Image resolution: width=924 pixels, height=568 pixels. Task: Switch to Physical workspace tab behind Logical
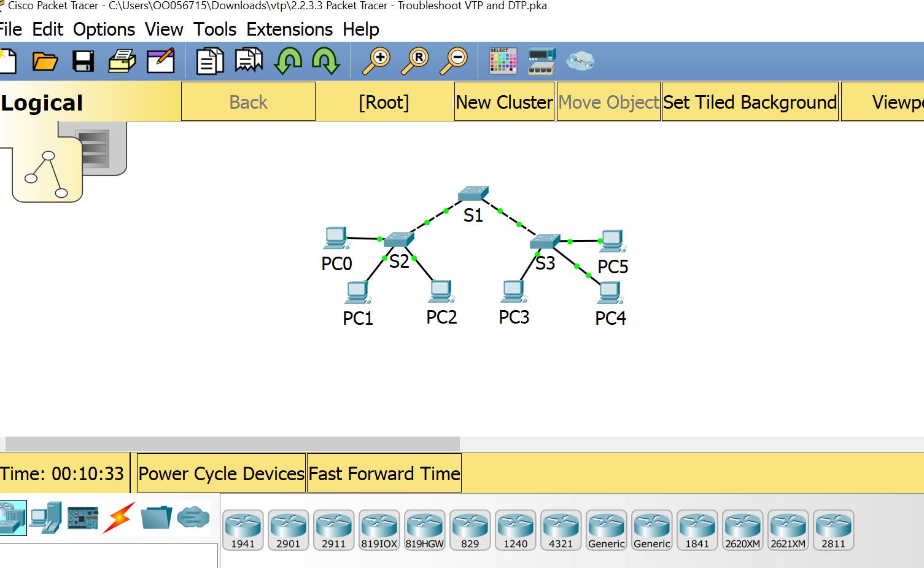coord(104,147)
